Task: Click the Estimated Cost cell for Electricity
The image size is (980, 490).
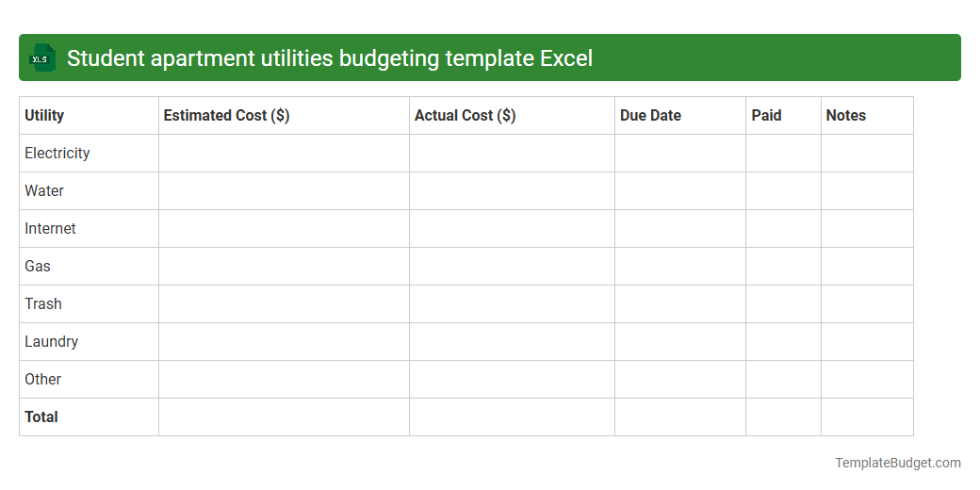Action: pyautogui.click(x=284, y=153)
